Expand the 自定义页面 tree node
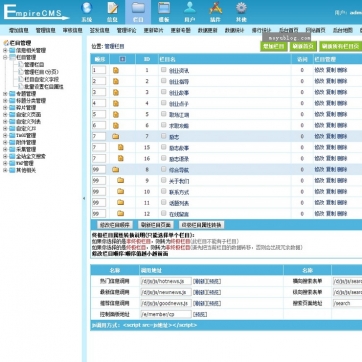The height and width of the screenshot is (362, 362). click(5, 115)
